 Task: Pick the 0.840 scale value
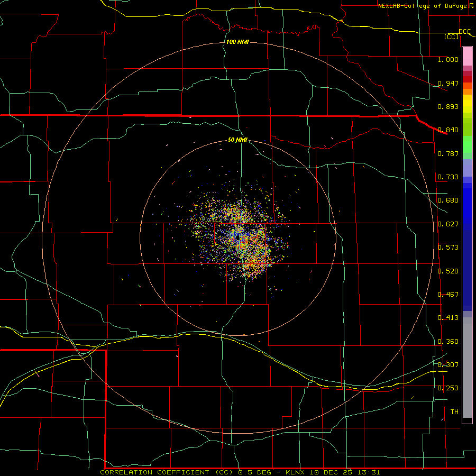pyautogui.click(x=448, y=130)
